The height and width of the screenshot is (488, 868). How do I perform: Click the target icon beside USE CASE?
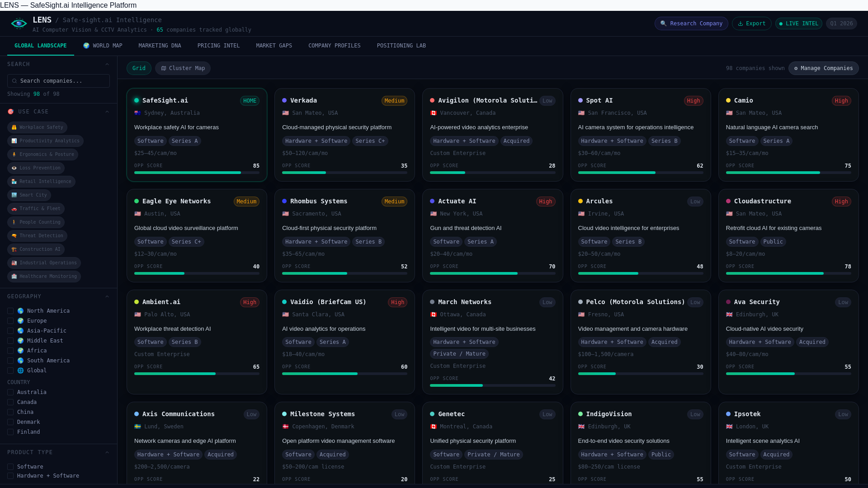point(10,112)
